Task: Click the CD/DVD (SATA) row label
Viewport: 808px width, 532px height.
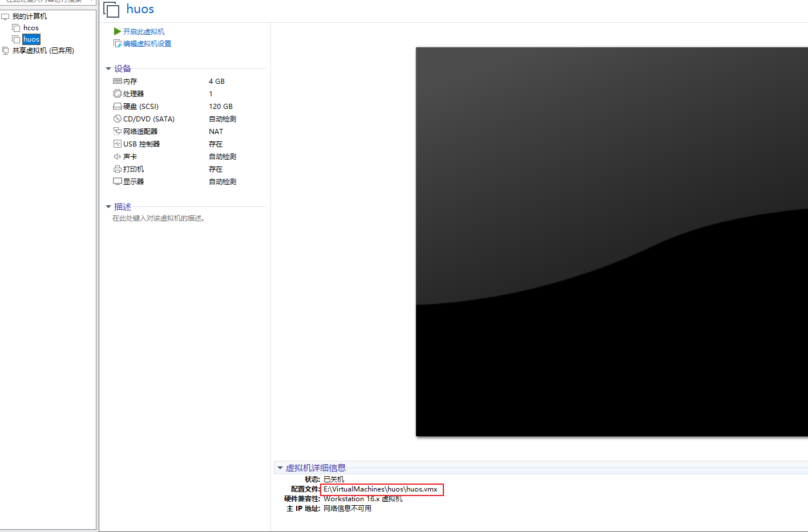Action: click(x=149, y=119)
